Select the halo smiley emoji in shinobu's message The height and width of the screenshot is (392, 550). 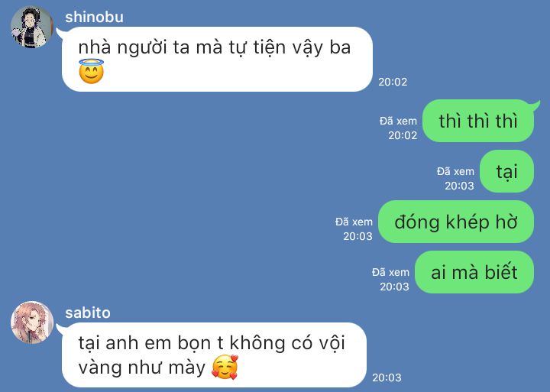point(91,71)
